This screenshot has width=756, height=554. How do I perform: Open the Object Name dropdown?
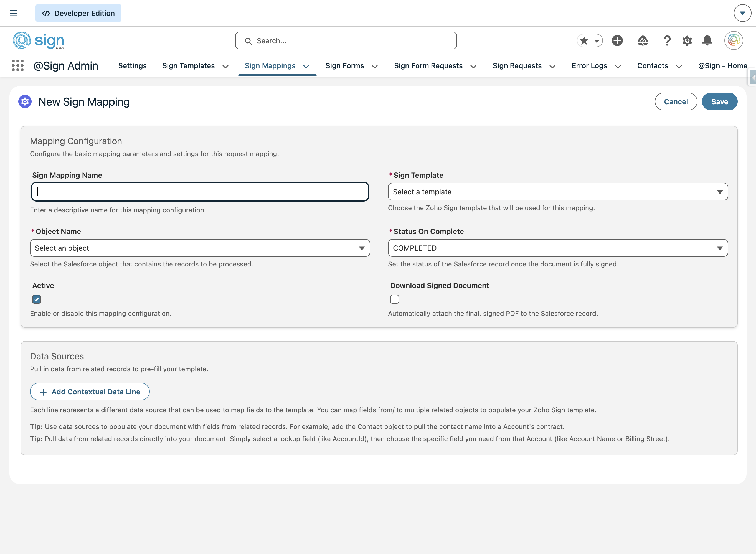click(x=200, y=248)
